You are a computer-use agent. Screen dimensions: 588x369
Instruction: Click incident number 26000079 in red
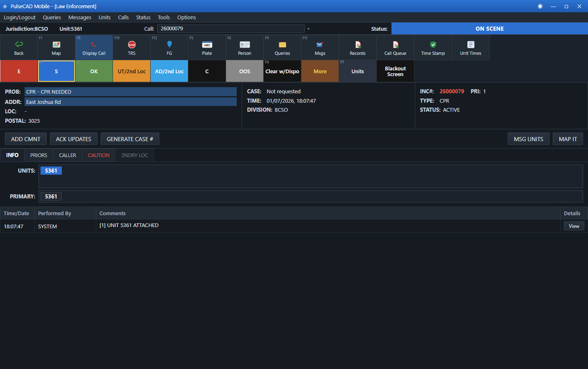[452, 91]
